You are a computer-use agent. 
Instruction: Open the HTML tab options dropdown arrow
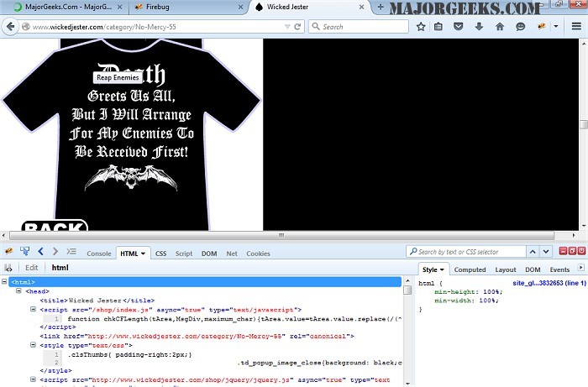(x=143, y=254)
